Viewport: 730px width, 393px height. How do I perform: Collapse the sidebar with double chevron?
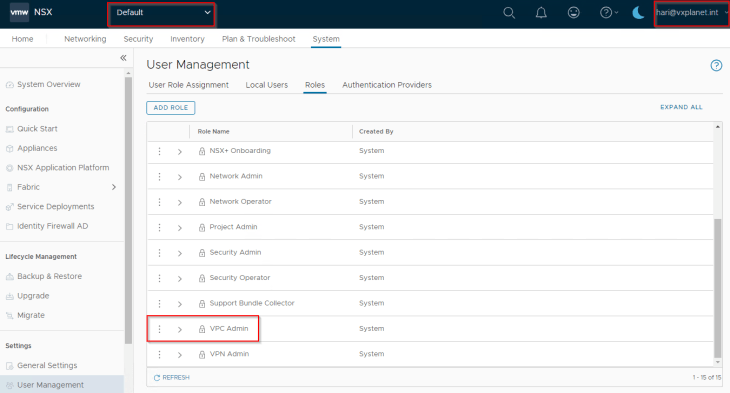coord(123,58)
